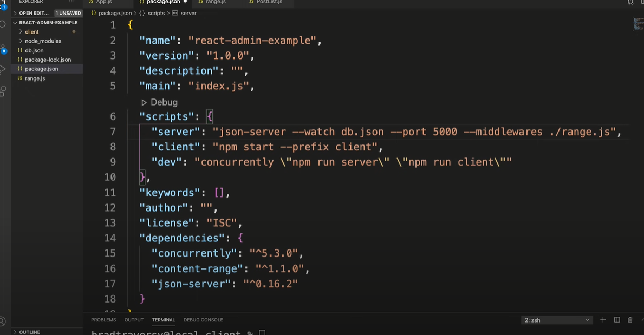Open the Debug Console panel tab
The height and width of the screenshot is (335, 644).
click(x=203, y=320)
